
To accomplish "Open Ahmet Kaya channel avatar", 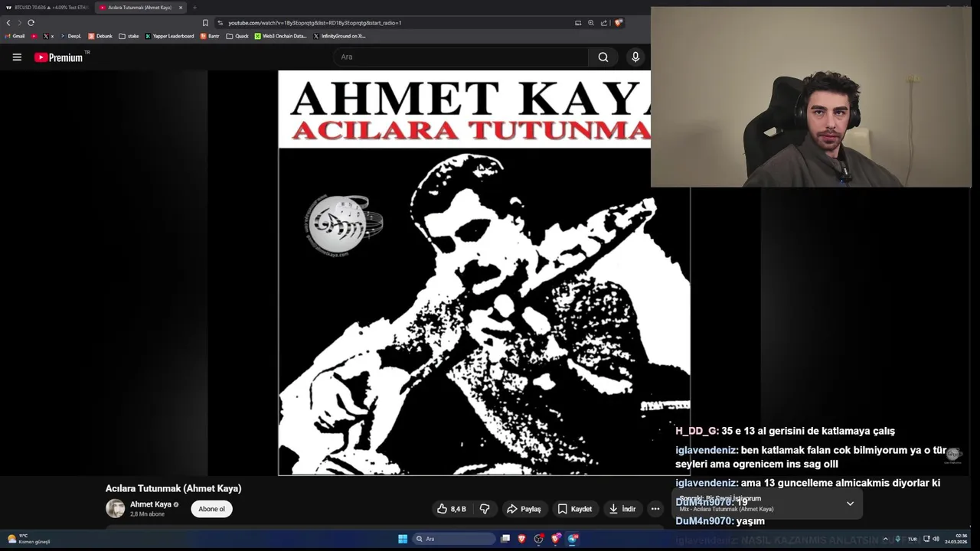I will 115,509.
